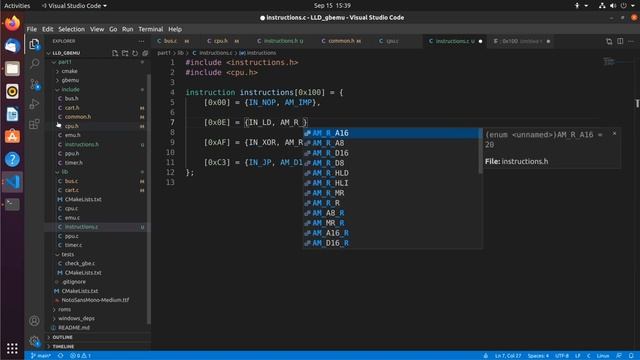Open the Source Control view
The height and width of the screenshot is (360, 640).
pyautogui.click(x=35, y=84)
